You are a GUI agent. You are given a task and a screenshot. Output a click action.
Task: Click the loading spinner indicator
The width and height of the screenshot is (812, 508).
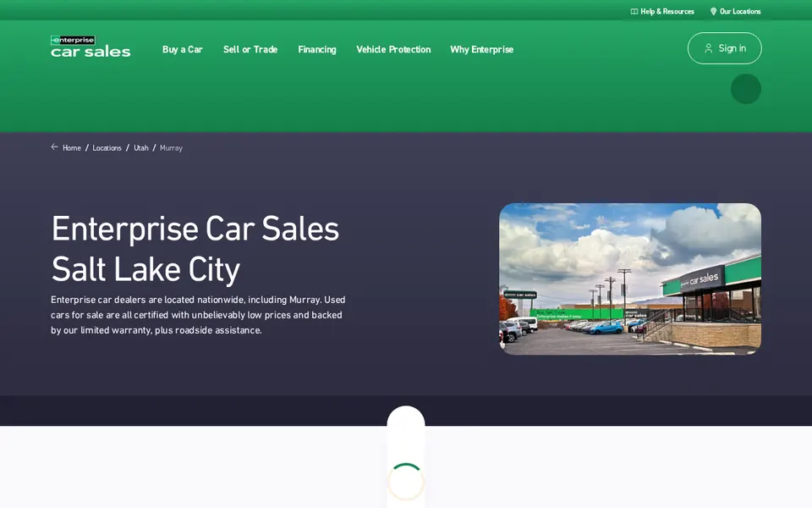406,482
